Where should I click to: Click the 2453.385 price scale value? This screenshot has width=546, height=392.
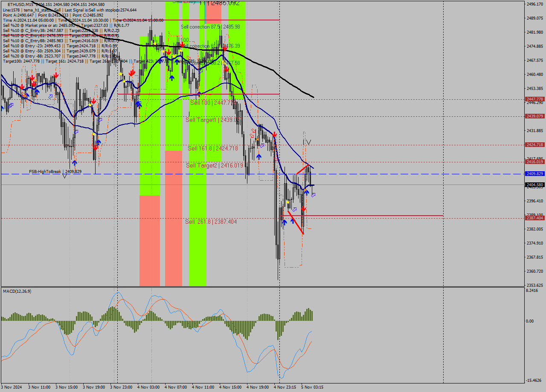point(535,88)
